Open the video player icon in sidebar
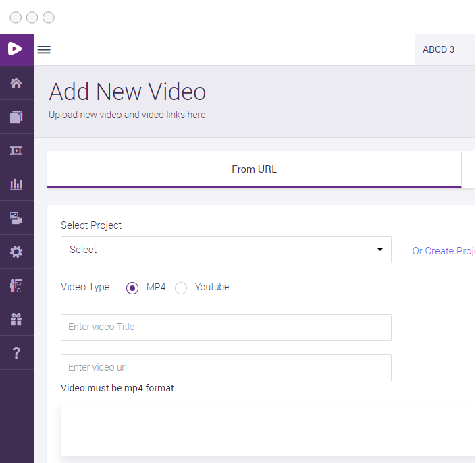 16,151
